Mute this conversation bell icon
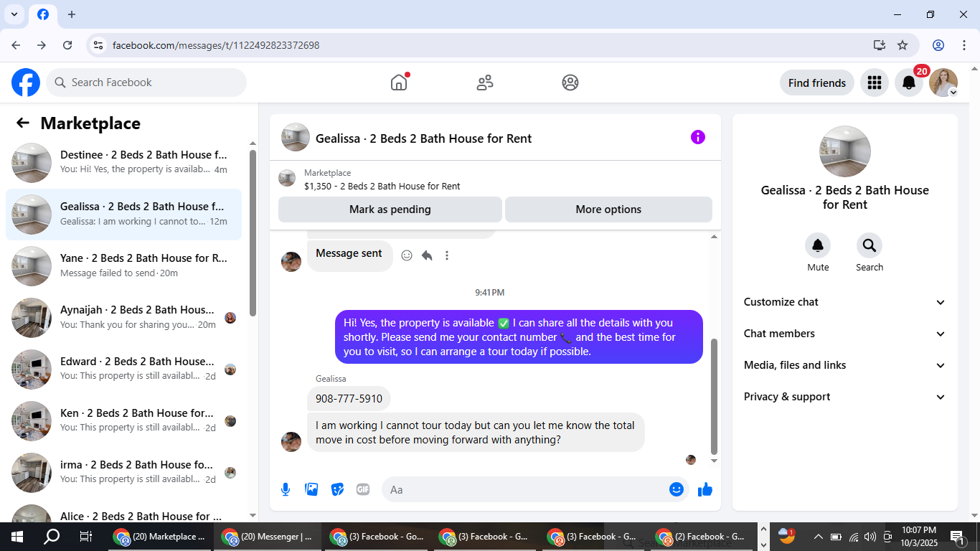The height and width of the screenshot is (551, 980). click(x=818, y=245)
